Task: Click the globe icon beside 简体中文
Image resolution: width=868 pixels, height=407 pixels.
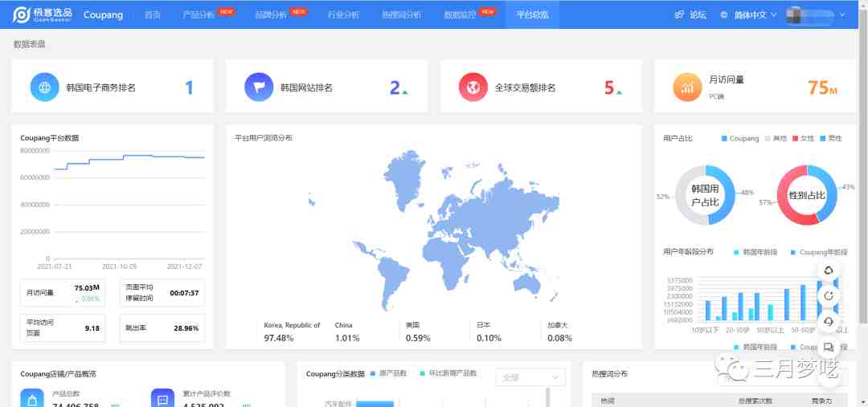Action: pos(724,15)
